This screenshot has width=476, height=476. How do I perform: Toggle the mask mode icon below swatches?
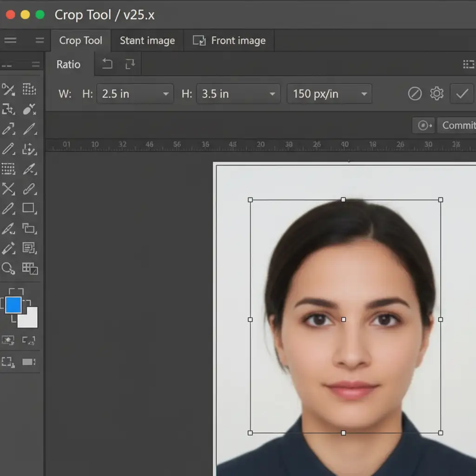coord(8,341)
